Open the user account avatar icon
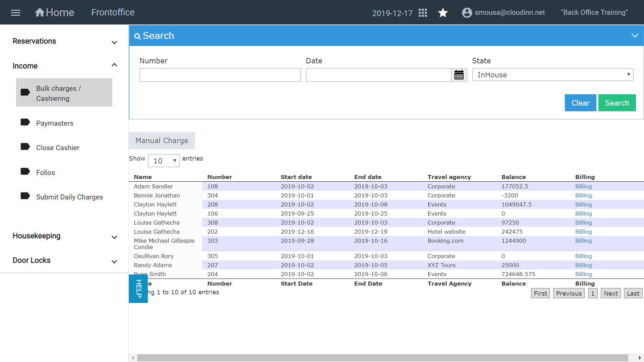The height and width of the screenshot is (362, 644). pos(467,13)
